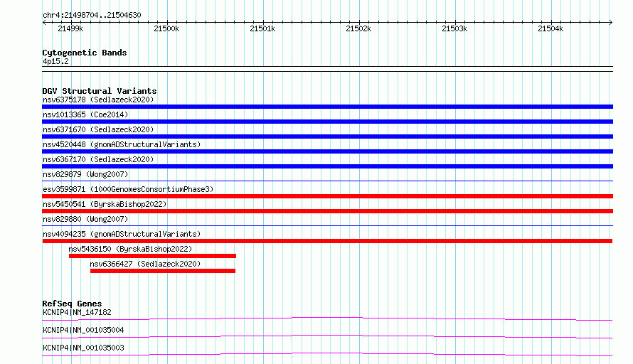
Task: Click the right arrow of the ruler
Action: click(611, 22)
